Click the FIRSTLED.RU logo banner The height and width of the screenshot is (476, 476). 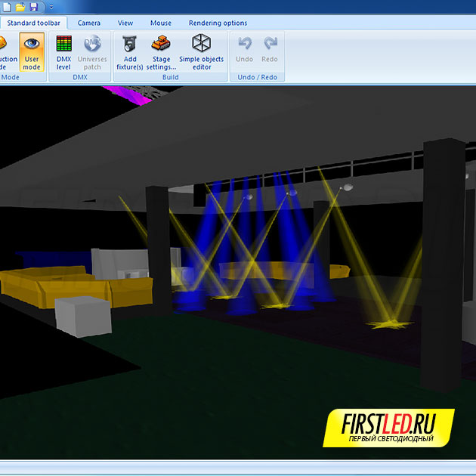(x=389, y=427)
